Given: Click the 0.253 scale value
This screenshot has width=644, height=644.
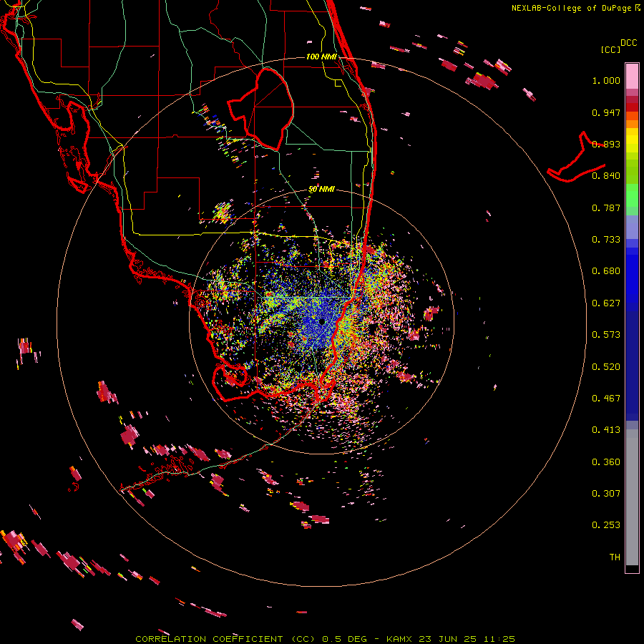Looking at the screenshot, I should coord(606,525).
